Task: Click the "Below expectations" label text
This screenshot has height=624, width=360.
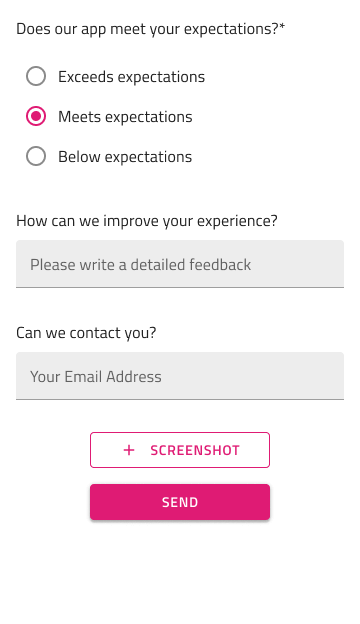Action: [125, 157]
